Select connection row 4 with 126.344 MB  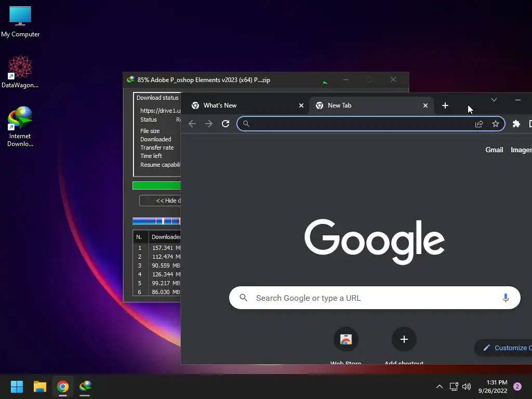pos(157,274)
